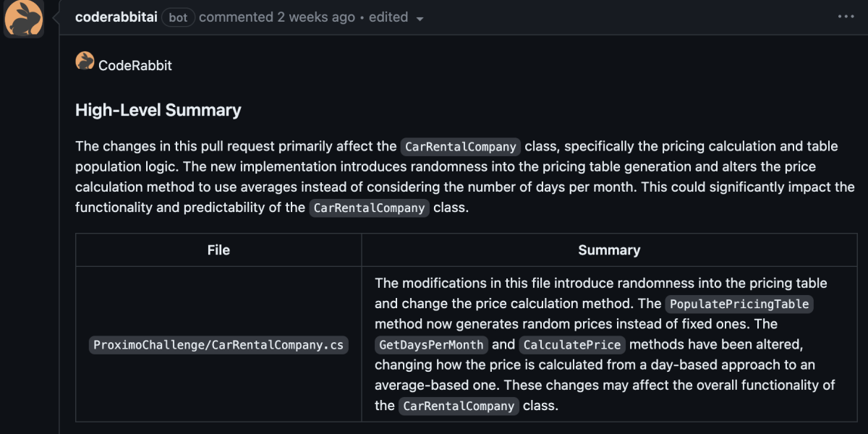
Task: Open the three-dot comment options menu
Action: click(846, 17)
